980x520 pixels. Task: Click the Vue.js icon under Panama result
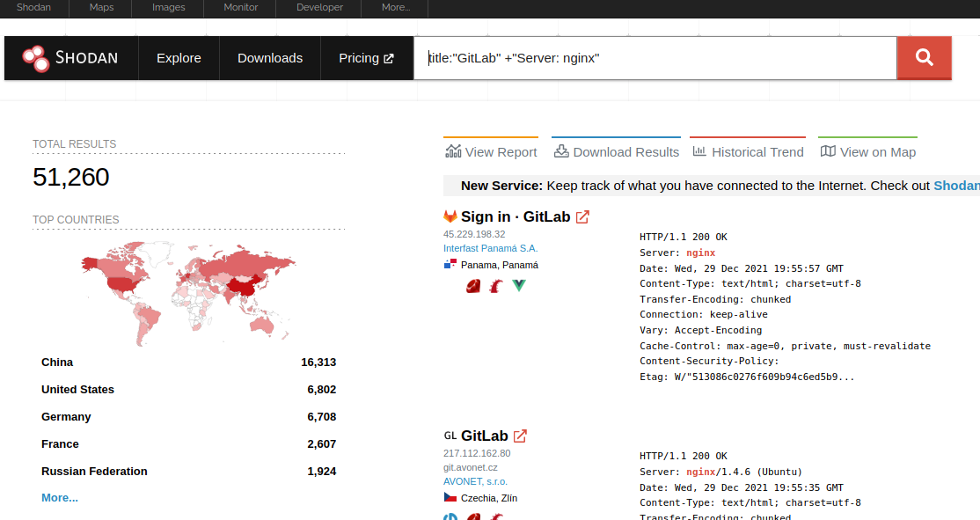[x=519, y=285]
